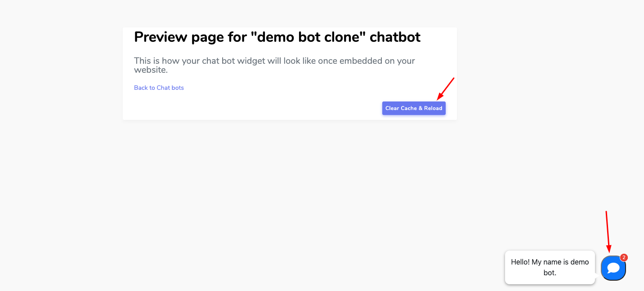Click the word "Back" in the blue link

[141, 88]
